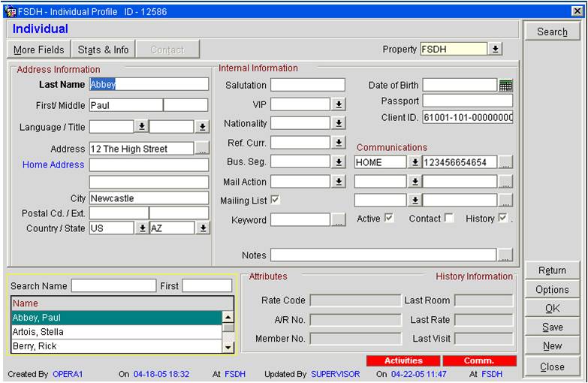This screenshot has height=383, width=588.
Task: Open the More Fields tab
Action: pos(38,50)
